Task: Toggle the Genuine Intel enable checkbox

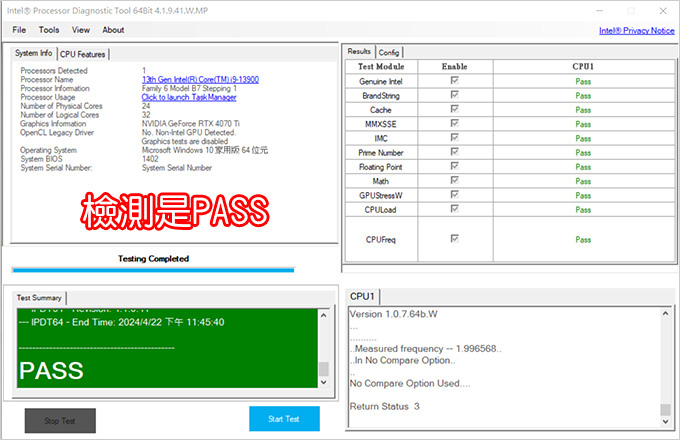Action: tap(454, 81)
